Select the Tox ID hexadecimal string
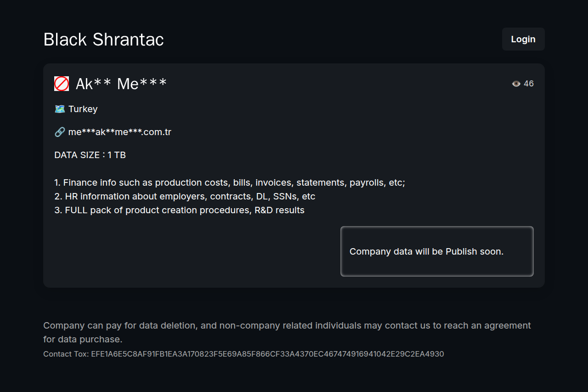Image resolution: width=588 pixels, height=392 pixels. (267, 354)
